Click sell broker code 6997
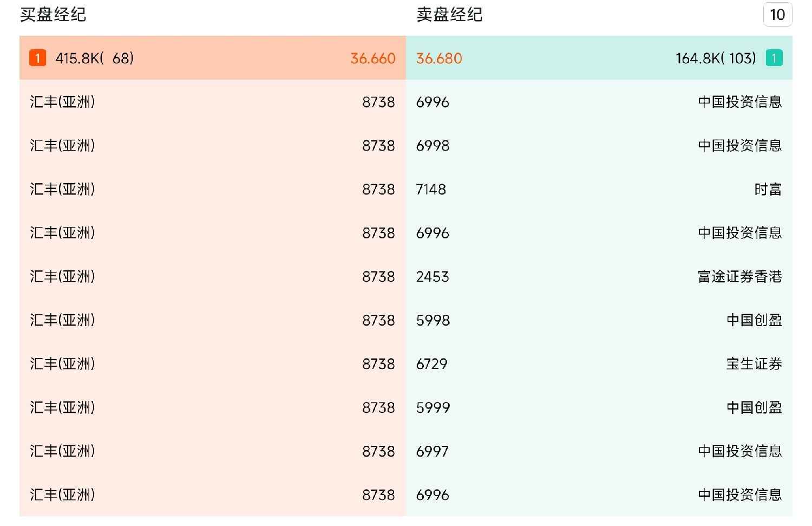The image size is (812, 526). click(432, 451)
